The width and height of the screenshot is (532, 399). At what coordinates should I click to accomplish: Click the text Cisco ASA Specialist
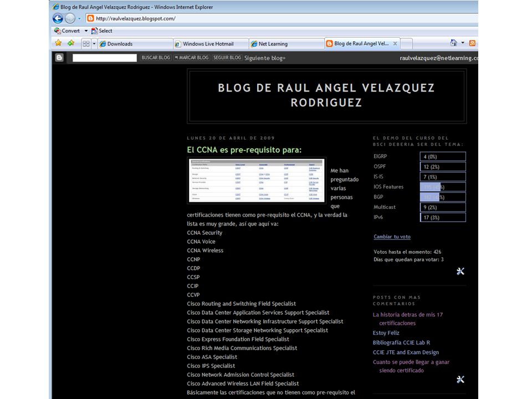click(212, 357)
